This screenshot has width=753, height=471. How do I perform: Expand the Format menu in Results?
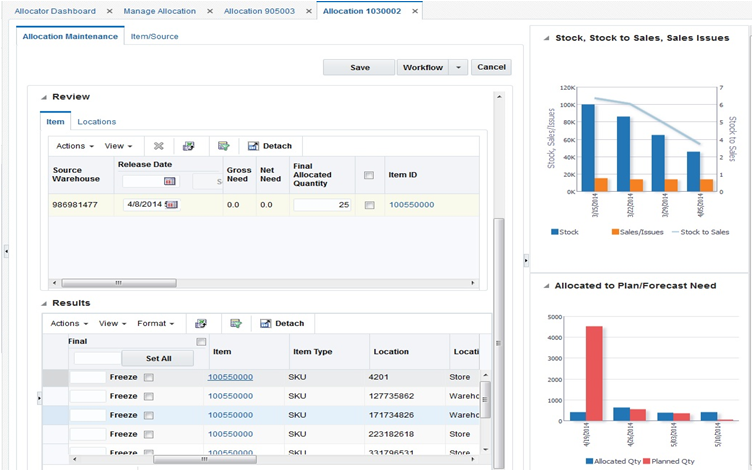156,324
